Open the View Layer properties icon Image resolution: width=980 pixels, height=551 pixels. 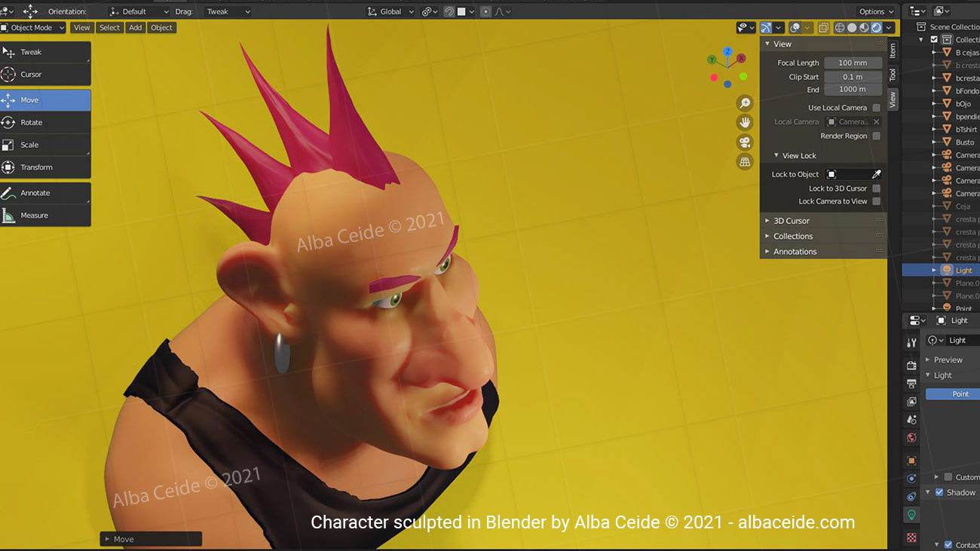pos(911,402)
